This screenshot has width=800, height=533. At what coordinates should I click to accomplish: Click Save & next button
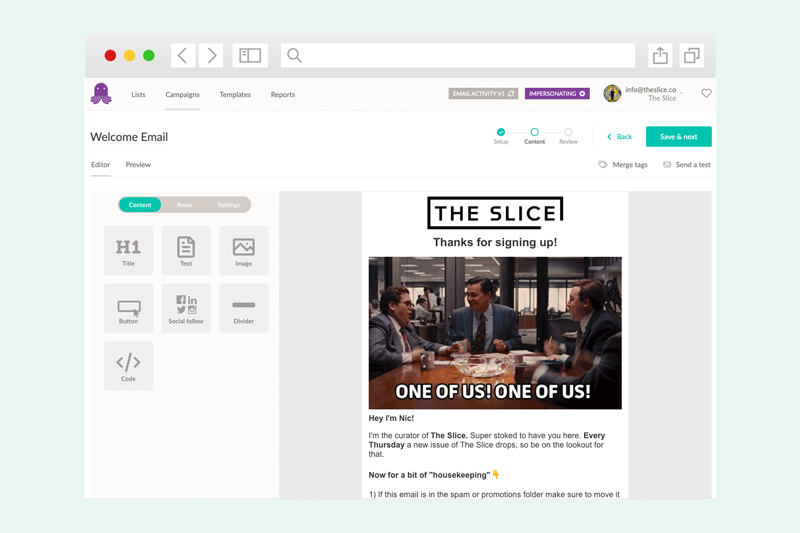pyautogui.click(x=679, y=137)
